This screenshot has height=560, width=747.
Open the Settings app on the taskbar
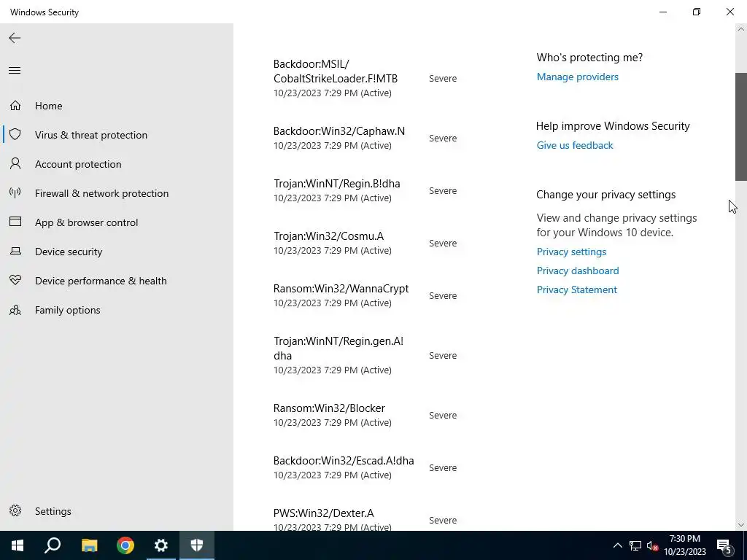(161, 545)
